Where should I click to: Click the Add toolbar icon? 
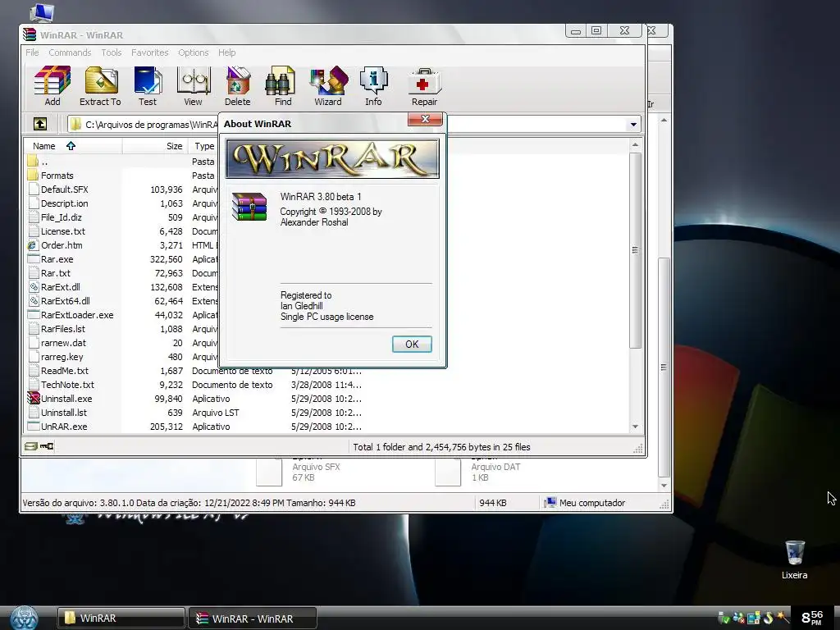(52, 85)
